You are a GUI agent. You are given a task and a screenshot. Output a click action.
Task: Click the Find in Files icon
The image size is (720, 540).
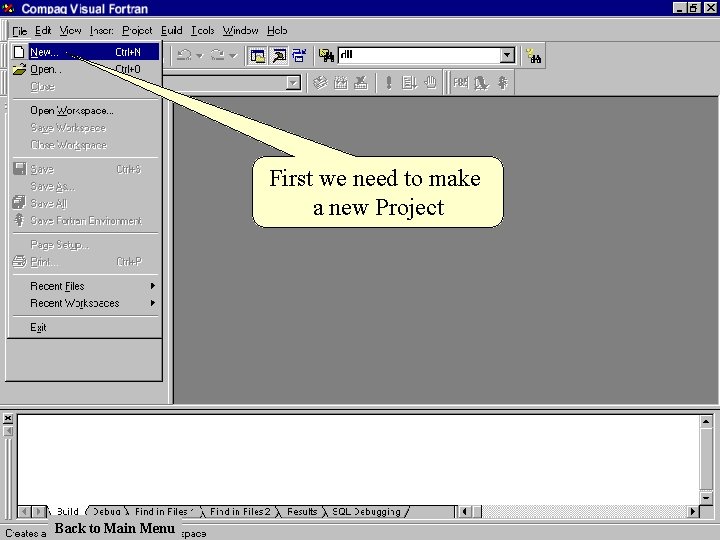(326, 56)
